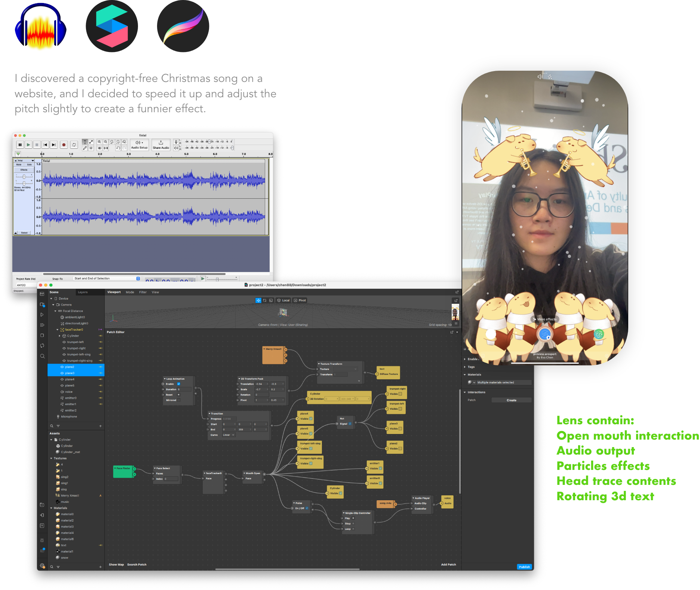Select the Selection (I-beam) tool in Audacity
The height and width of the screenshot is (590, 700).
pos(85,142)
